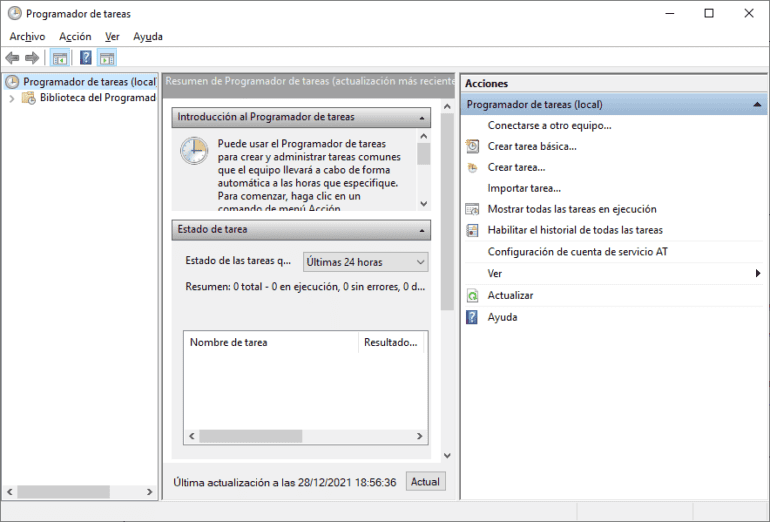This screenshot has width=770, height=522.
Task: Click the Estado de las tareas q... label
Action: [238, 261]
